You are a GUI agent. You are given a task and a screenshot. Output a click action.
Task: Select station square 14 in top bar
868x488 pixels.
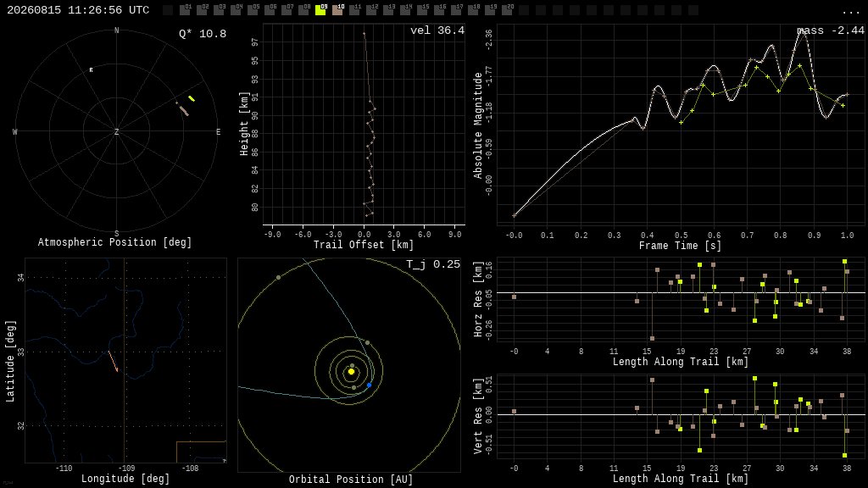point(404,10)
